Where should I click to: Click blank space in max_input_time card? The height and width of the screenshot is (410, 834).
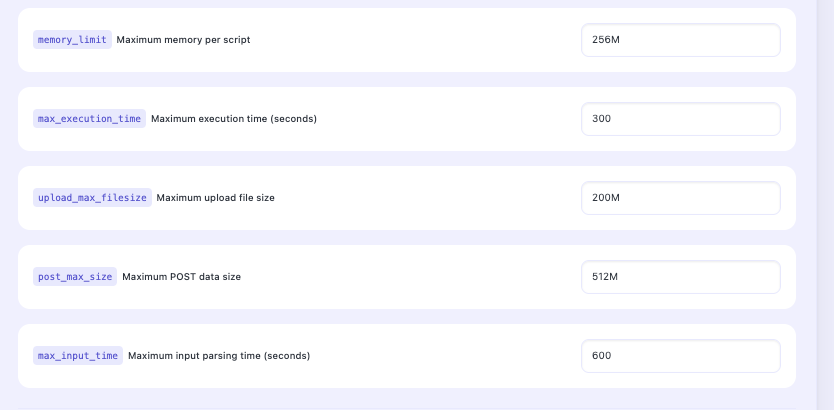click(450, 356)
